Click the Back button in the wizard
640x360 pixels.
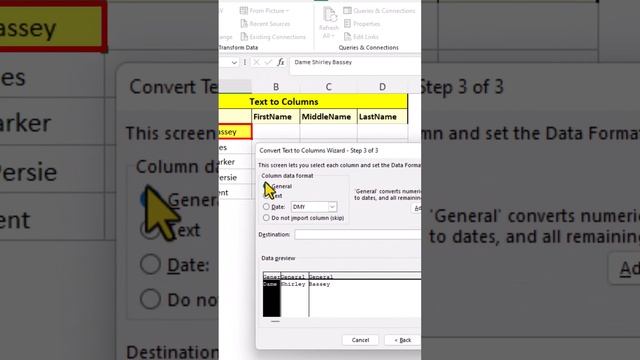tap(402, 340)
